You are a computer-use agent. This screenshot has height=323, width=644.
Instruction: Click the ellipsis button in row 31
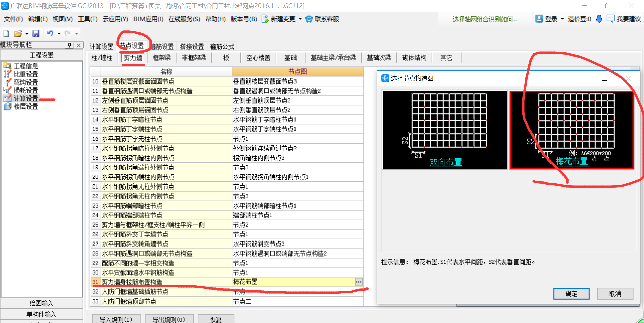pos(359,282)
